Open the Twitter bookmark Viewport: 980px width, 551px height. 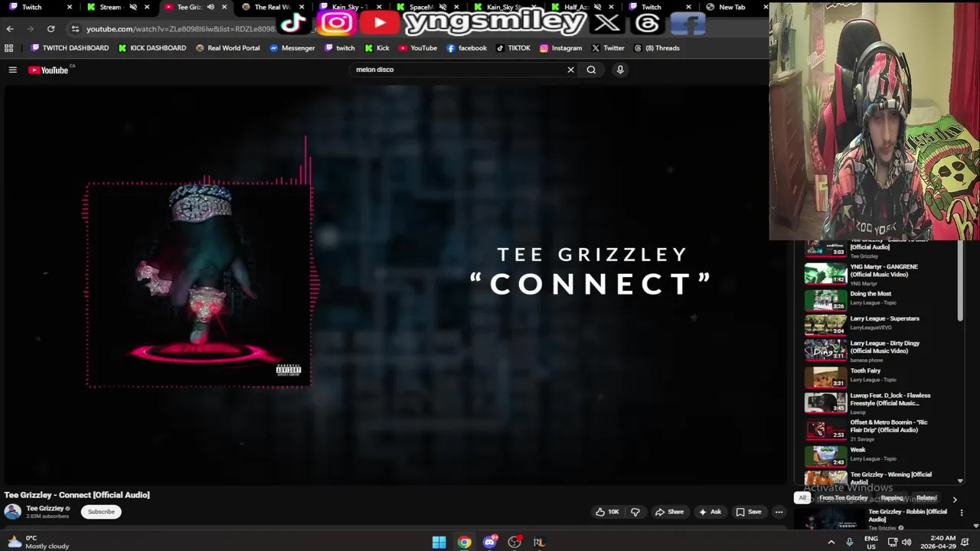(608, 48)
